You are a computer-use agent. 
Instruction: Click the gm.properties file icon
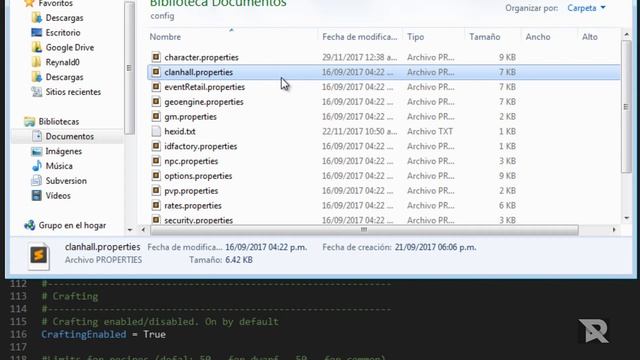pos(156,116)
